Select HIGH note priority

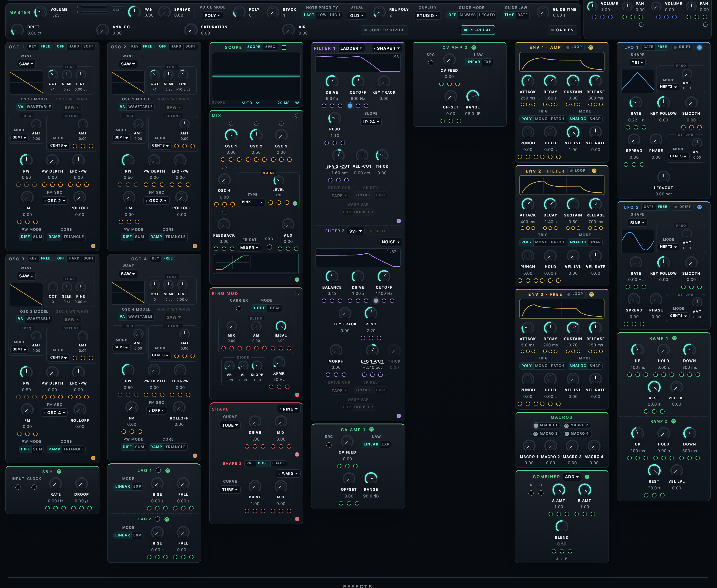pyautogui.click(x=335, y=15)
